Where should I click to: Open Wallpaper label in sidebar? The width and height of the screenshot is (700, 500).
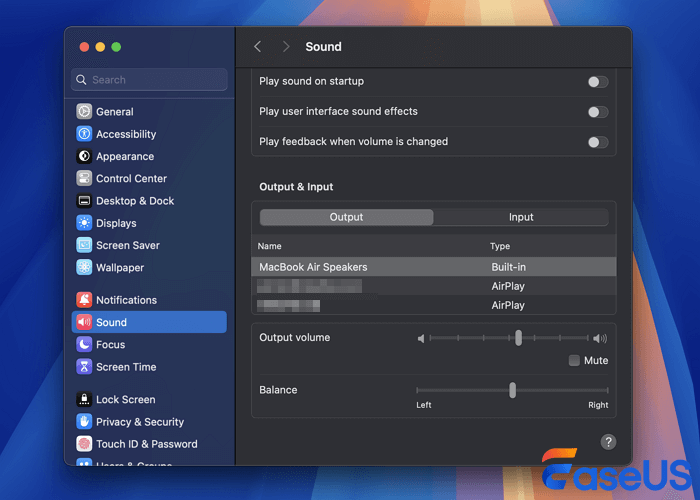[120, 268]
